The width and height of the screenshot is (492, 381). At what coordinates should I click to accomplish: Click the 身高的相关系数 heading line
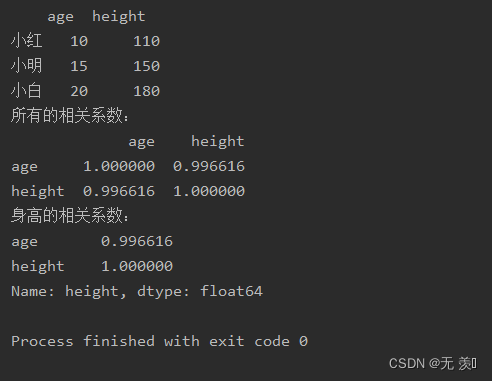[x=70, y=215]
